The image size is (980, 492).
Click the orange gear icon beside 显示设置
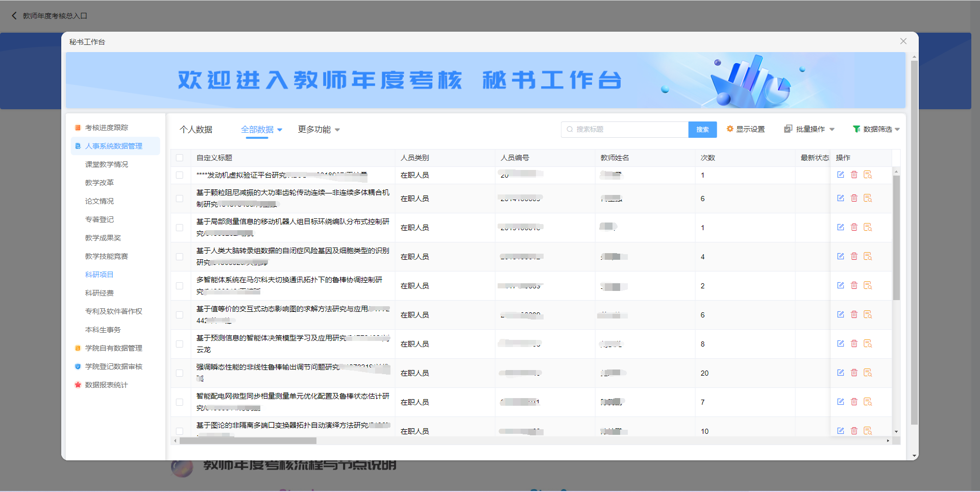point(730,129)
